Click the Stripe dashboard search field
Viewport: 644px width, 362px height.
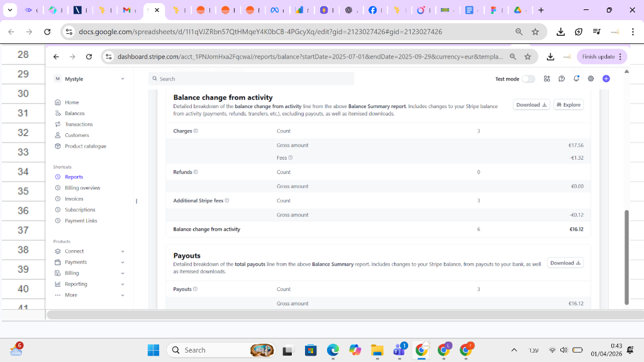(x=251, y=79)
